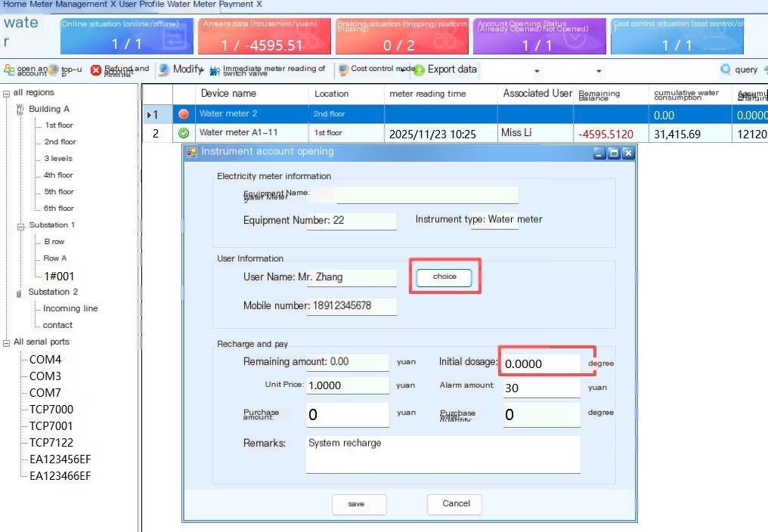Screen dimensions: 768x532
Task: Select 6th floor in the region tree
Action: (x=59, y=209)
